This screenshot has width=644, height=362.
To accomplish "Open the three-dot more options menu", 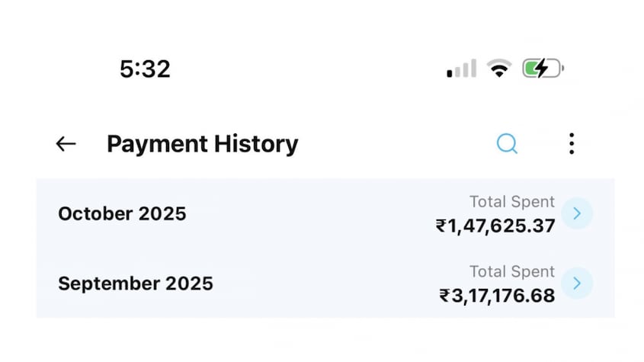I will coord(572,143).
